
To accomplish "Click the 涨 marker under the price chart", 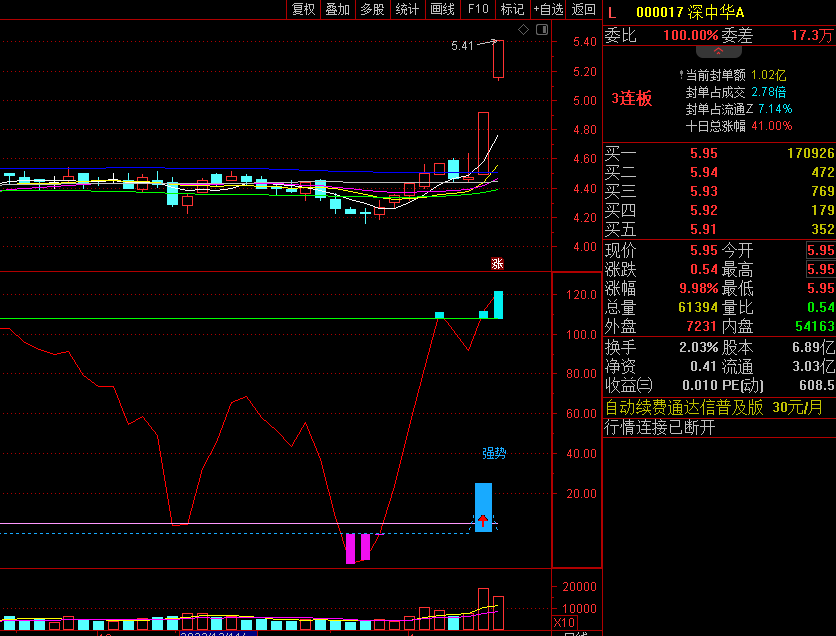I will point(497,263).
